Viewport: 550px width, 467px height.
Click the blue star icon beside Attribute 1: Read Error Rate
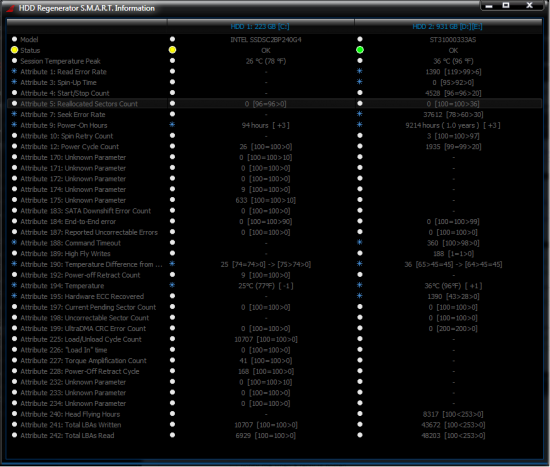14,71
